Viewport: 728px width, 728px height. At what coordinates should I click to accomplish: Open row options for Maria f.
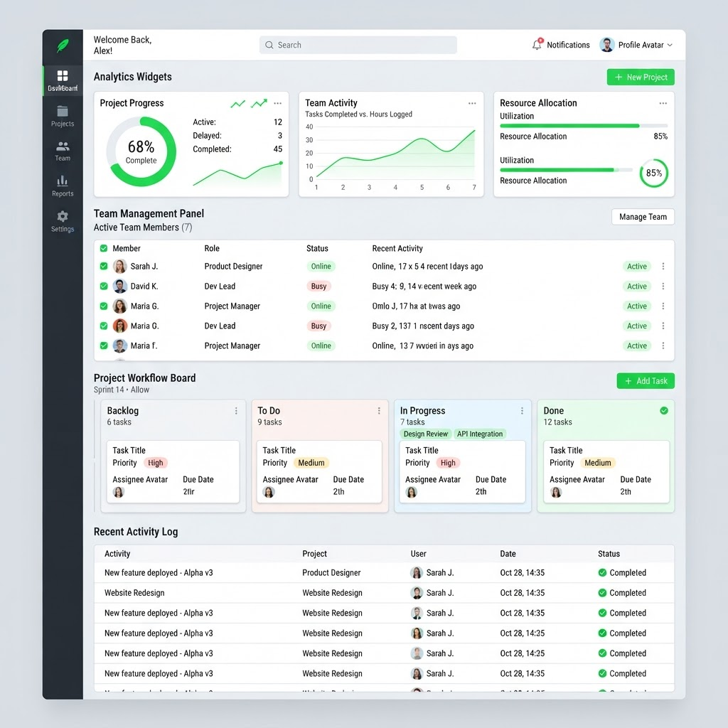click(x=663, y=346)
